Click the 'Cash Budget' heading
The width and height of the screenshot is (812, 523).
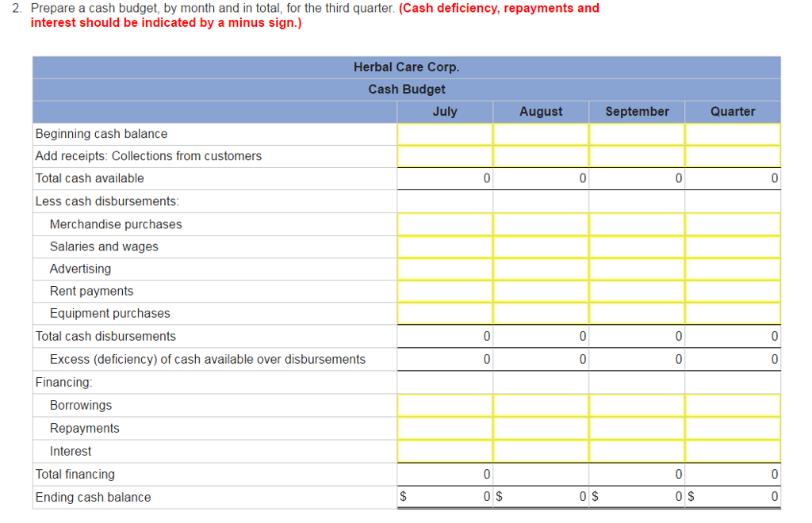(x=407, y=90)
